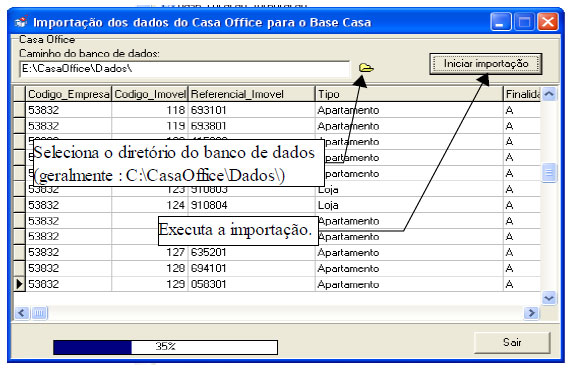Select cell 058301 in Referencial_Imovel

(x=251, y=284)
